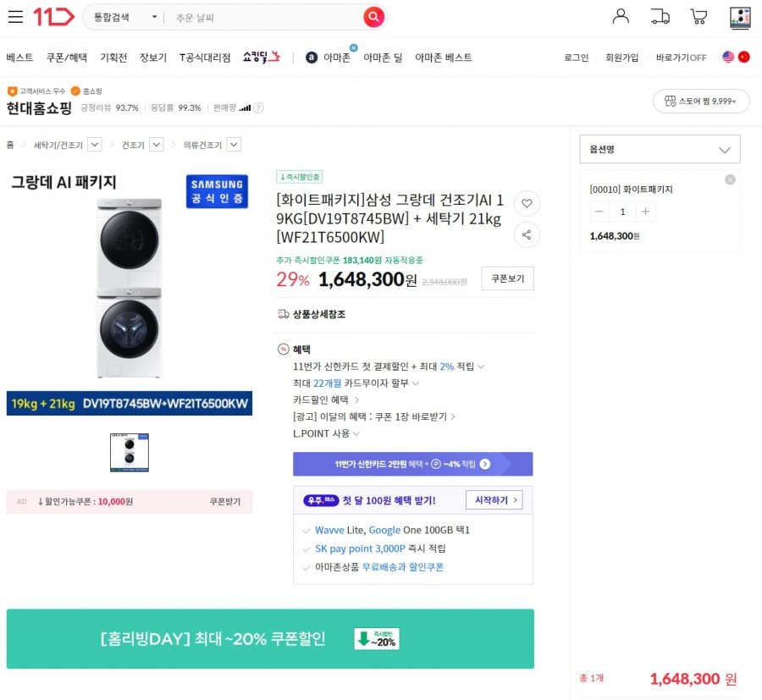
Task: Click sales volume help question icon
Action: (x=258, y=107)
